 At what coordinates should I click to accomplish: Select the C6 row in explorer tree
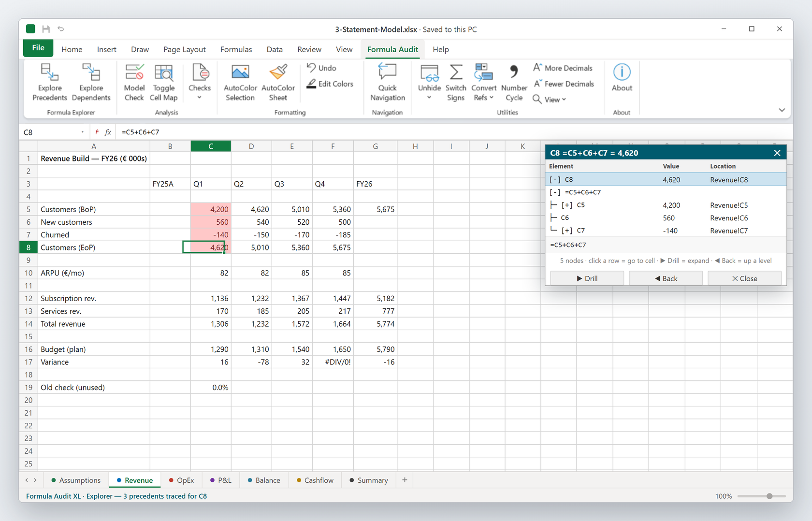click(x=666, y=218)
